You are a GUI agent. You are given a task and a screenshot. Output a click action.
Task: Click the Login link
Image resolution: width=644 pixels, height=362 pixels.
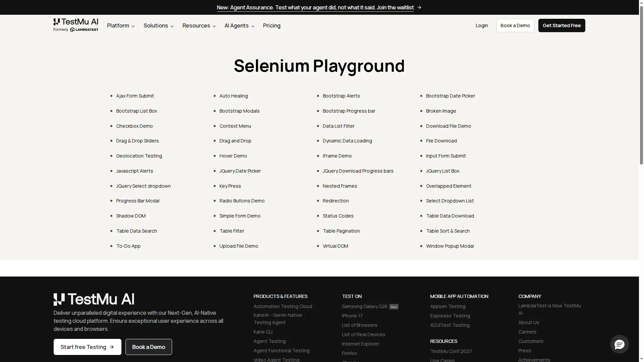pos(482,25)
